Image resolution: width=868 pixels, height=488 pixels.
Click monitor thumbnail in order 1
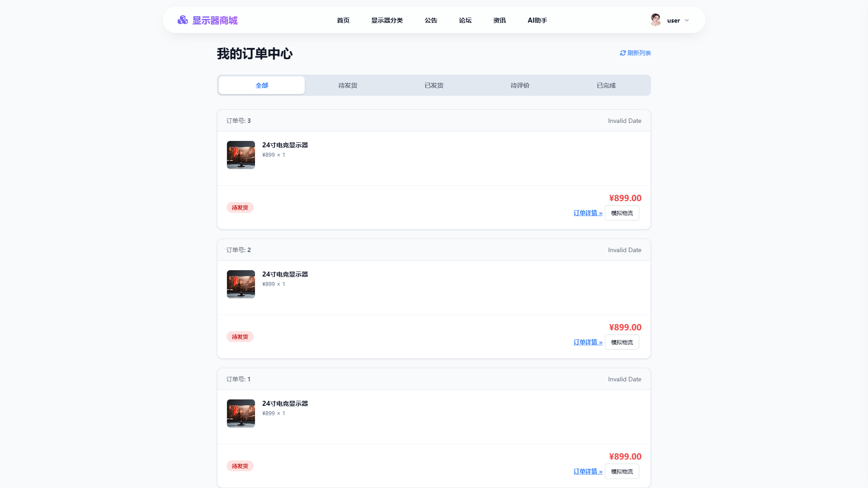(x=241, y=413)
